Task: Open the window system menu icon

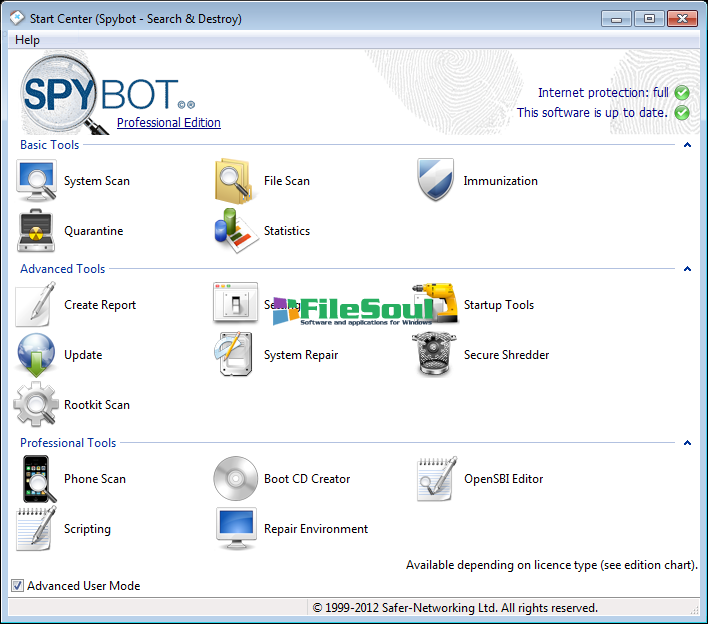Action: coord(17,18)
